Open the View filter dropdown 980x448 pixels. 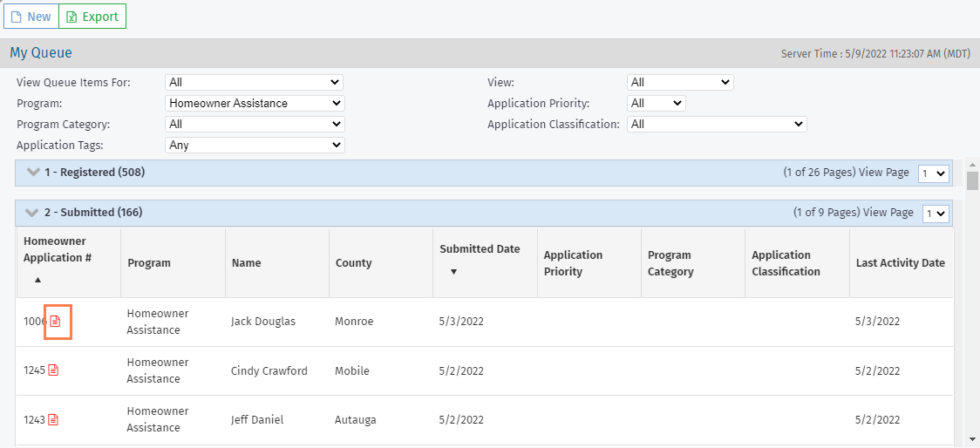pyautogui.click(x=680, y=82)
